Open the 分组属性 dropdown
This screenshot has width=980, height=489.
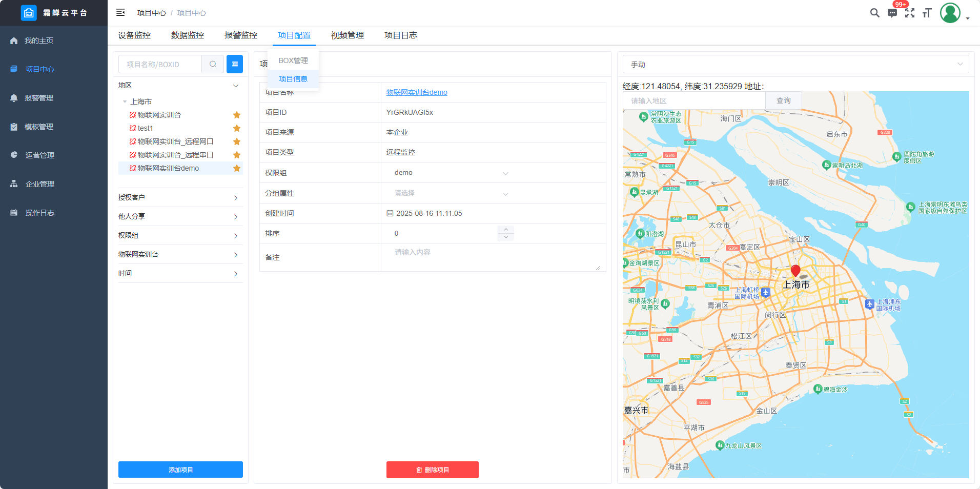pos(451,193)
